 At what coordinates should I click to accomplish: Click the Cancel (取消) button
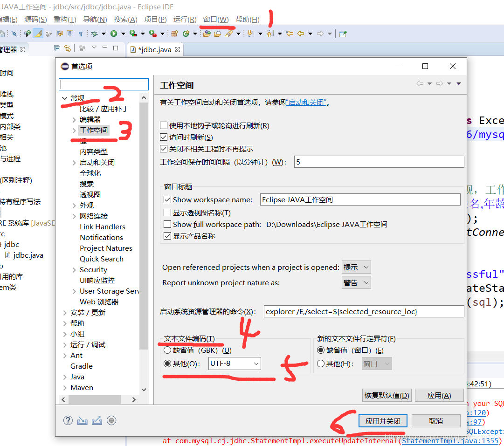pyautogui.click(x=436, y=421)
